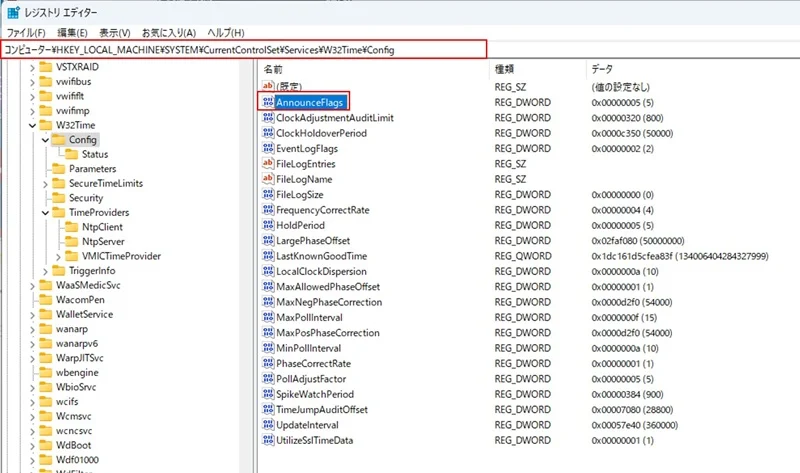Click the default (既定) string value icon
Image resolution: width=800 pixels, height=473 pixels.
click(268, 86)
